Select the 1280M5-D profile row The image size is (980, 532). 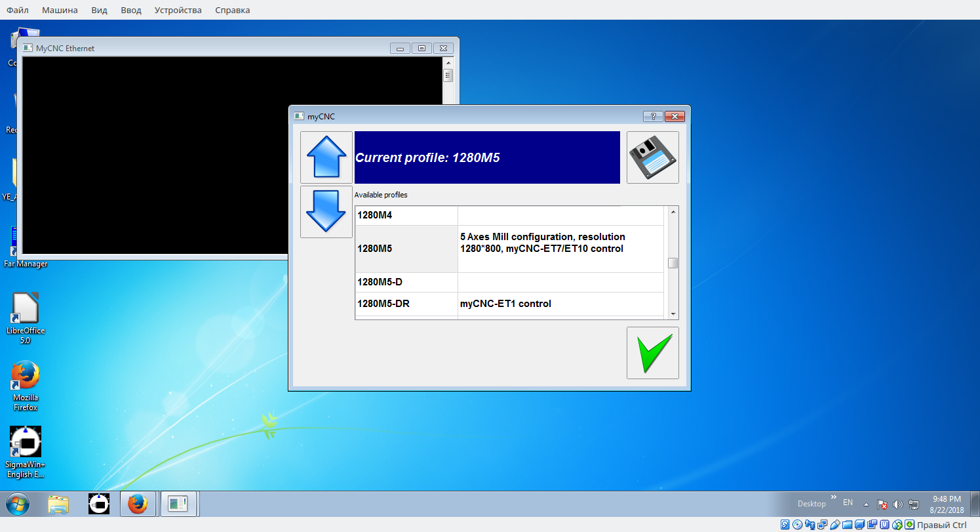click(x=406, y=282)
